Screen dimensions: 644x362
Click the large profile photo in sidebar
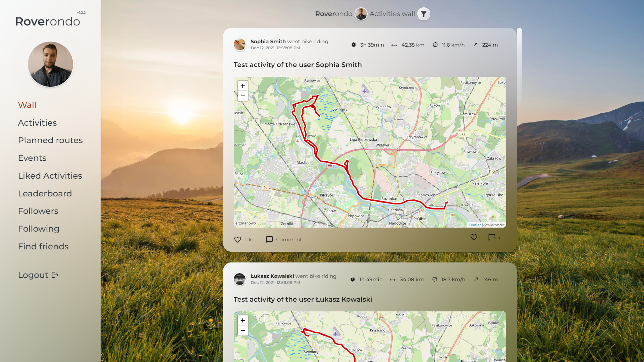click(x=50, y=64)
